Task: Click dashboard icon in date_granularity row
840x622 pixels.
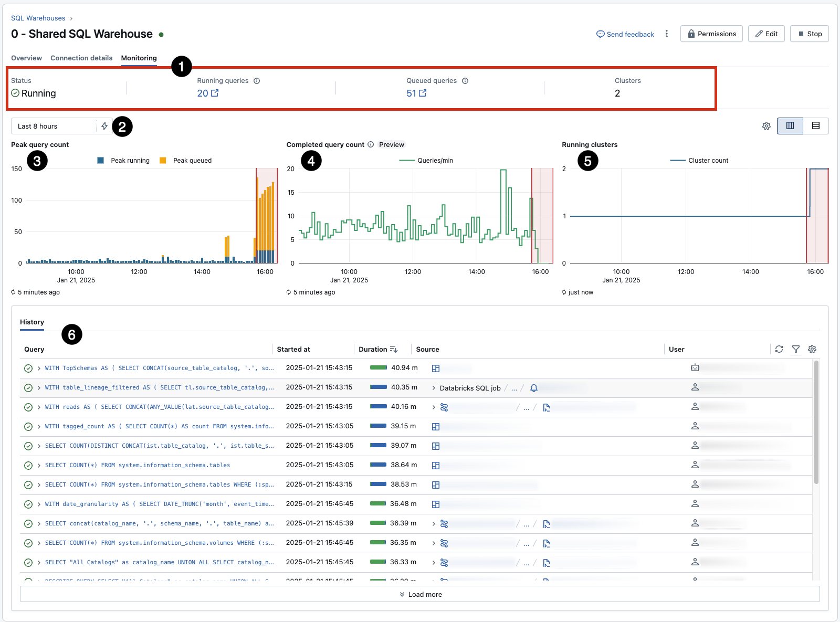Action: click(x=436, y=504)
